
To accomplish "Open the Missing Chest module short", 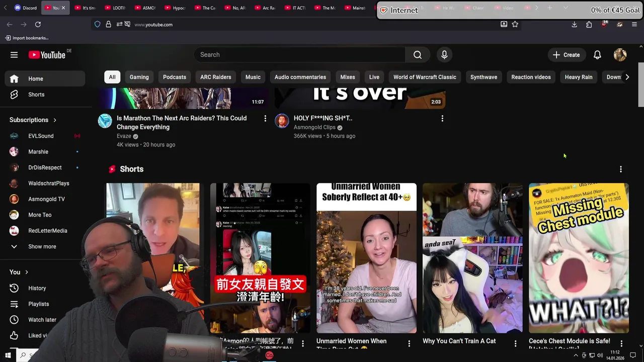I will (x=579, y=258).
